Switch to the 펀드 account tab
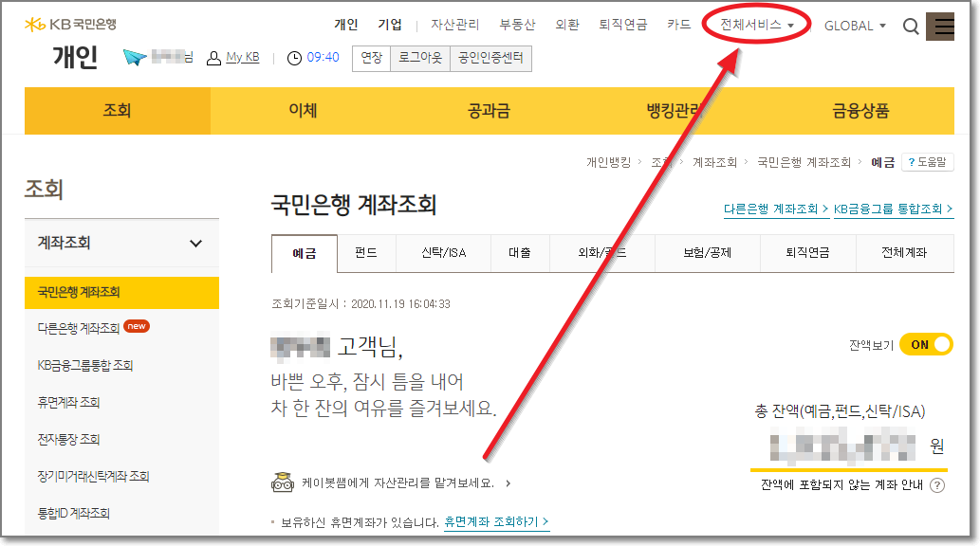The height and width of the screenshot is (546, 980). pyautogui.click(x=366, y=253)
